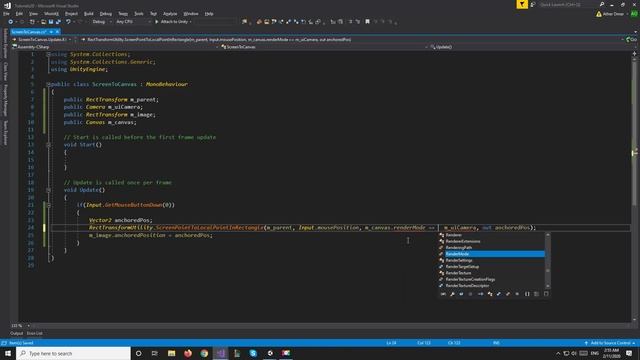Toggle the braces filter in IntelliSense bar
640x360 pixels.
527,294
